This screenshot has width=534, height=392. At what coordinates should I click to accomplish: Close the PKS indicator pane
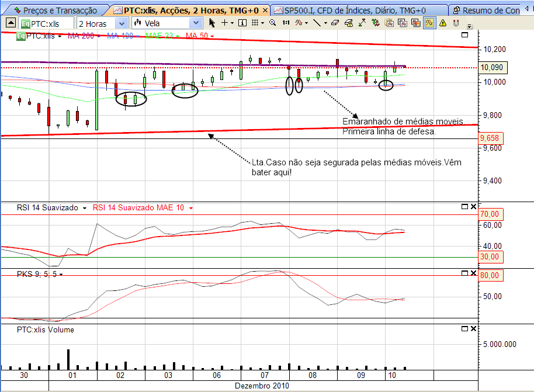coord(473,273)
